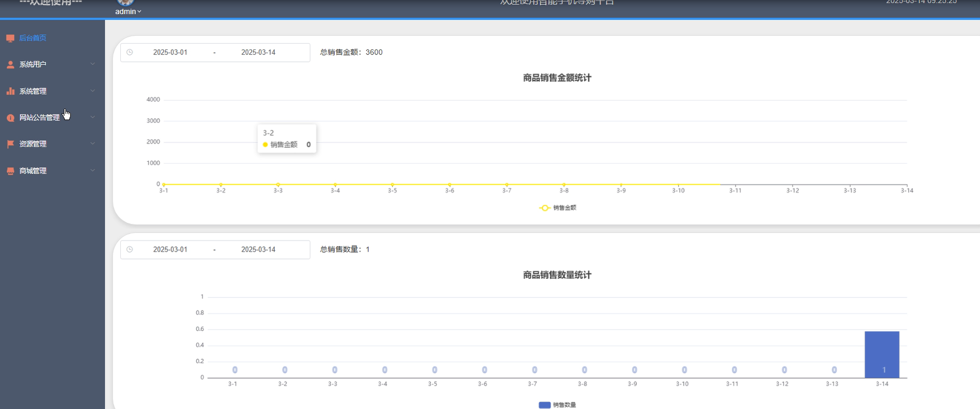
Task: Expand the 系统用户 menu
Action: tap(52, 64)
